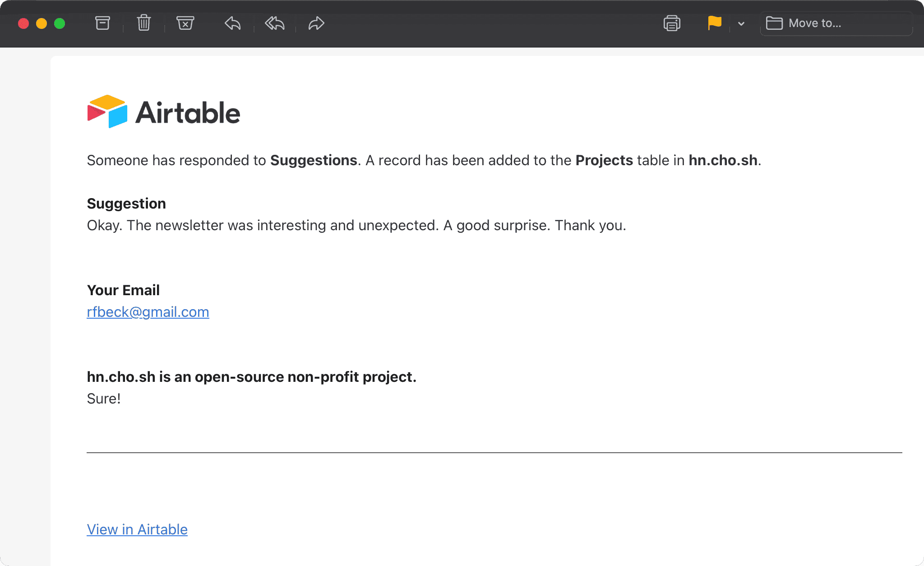Print the current email
The image size is (924, 566).
(x=672, y=23)
